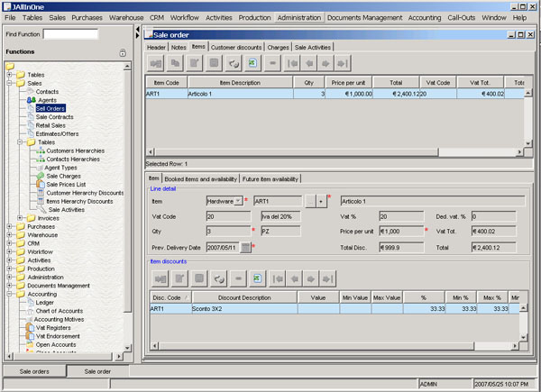
Task: Switch to the Customer discounts tab
Action: (x=236, y=47)
